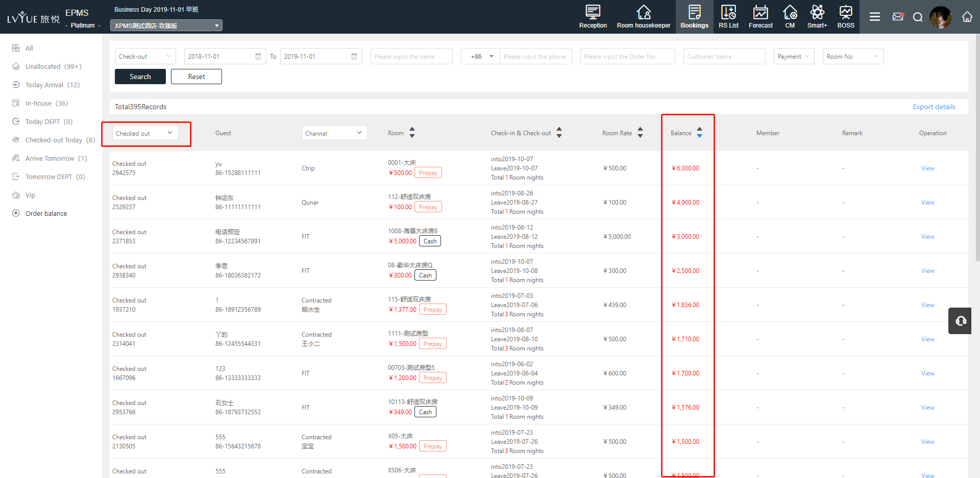980x478 pixels.
Task: Click the search magnifier icon in header
Action: (917, 17)
